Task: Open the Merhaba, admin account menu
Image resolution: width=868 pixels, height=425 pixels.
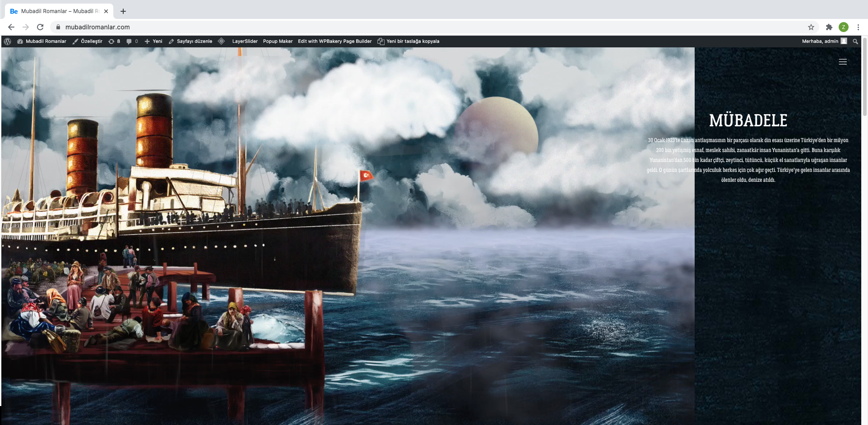Action: (824, 41)
